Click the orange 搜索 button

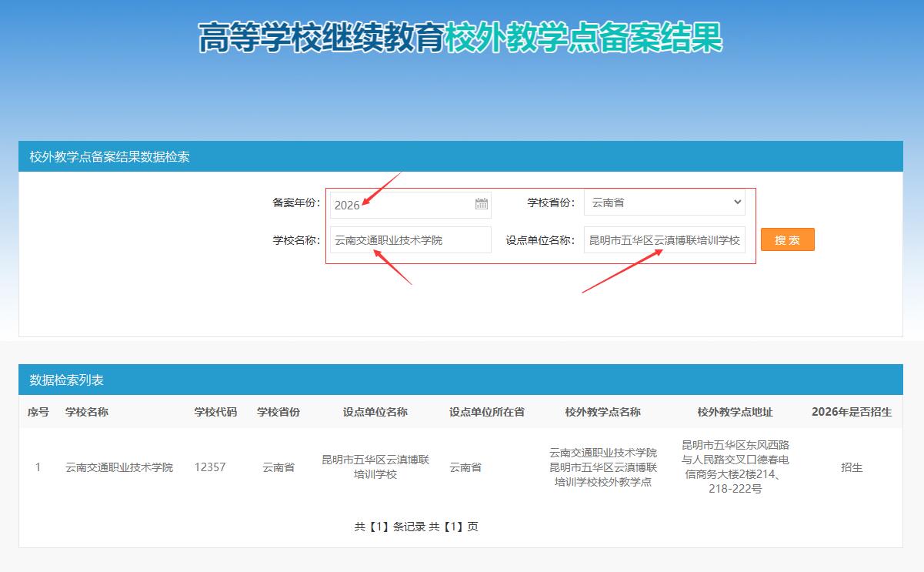click(787, 239)
